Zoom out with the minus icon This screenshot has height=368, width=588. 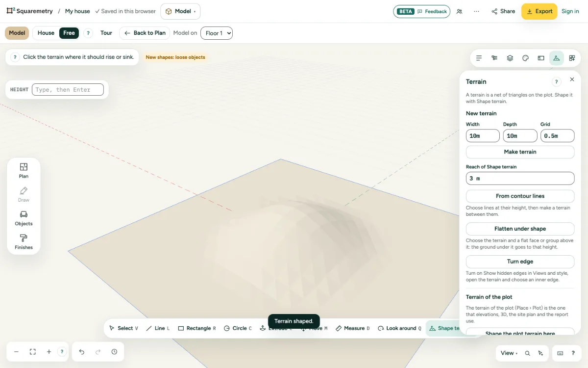16,352
